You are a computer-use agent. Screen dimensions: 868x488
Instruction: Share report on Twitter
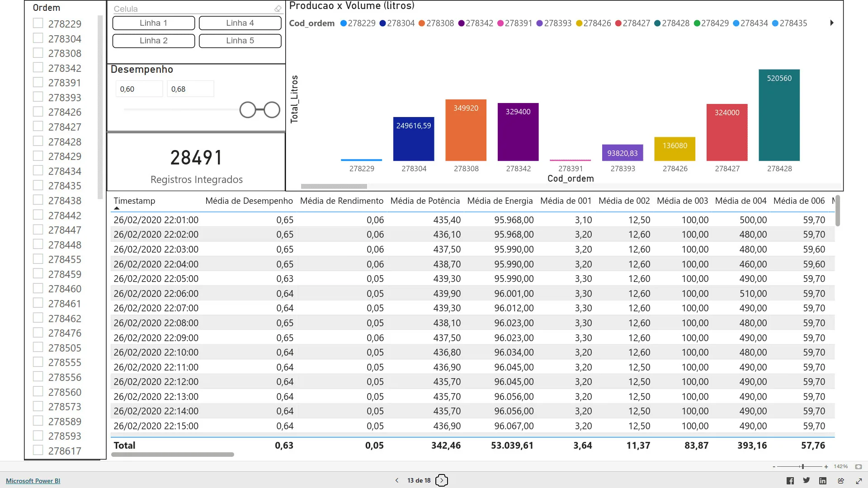click(806, 481)
